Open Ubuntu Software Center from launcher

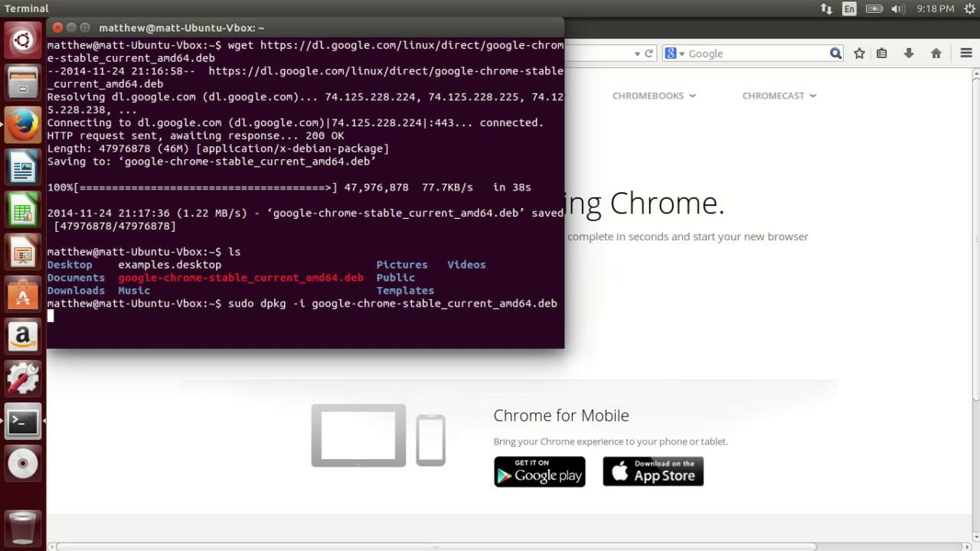click(23, 292)
